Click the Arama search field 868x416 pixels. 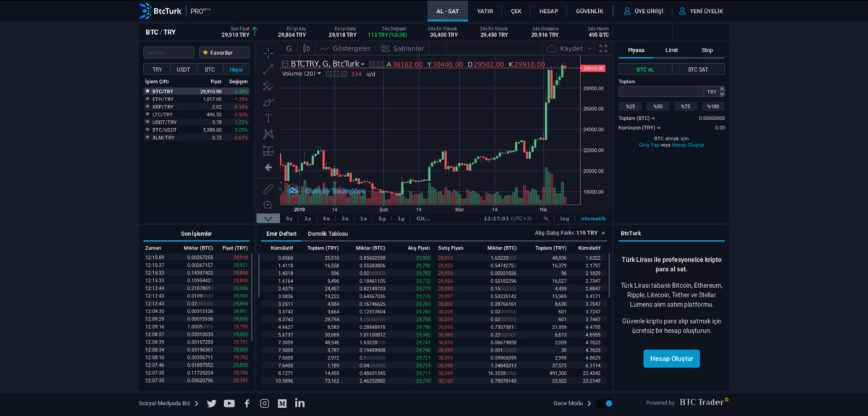point(169,53)
